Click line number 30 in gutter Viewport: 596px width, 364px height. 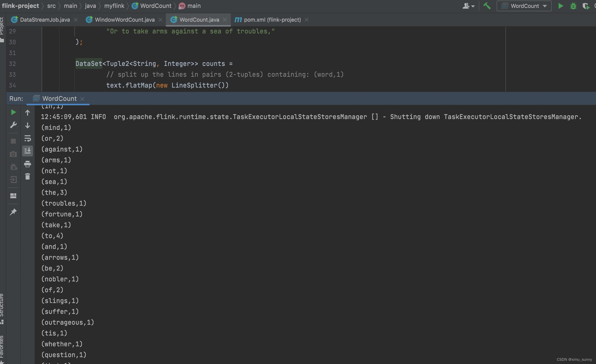(12, 42)
